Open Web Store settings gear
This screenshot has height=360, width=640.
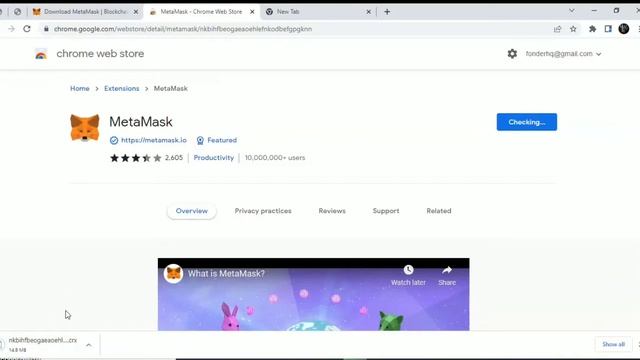coord(512,54)
